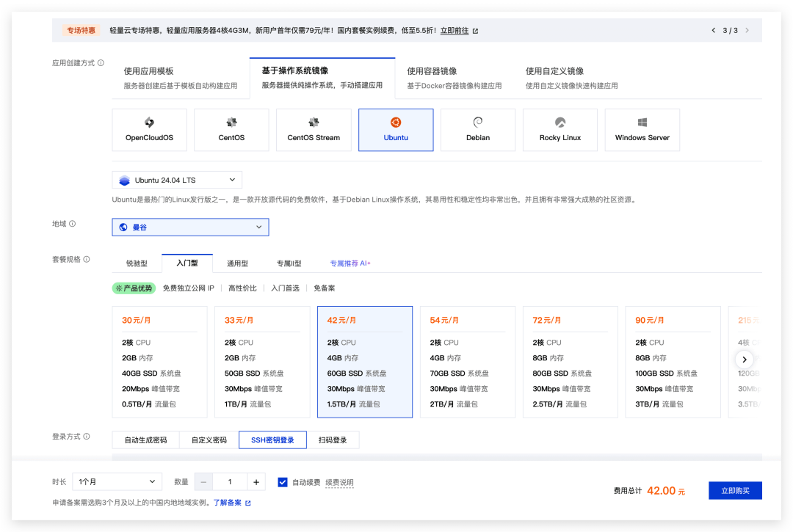Select the Ubuntu image tile
This screenshot has height=532, width=793.
tap(396, 130)
